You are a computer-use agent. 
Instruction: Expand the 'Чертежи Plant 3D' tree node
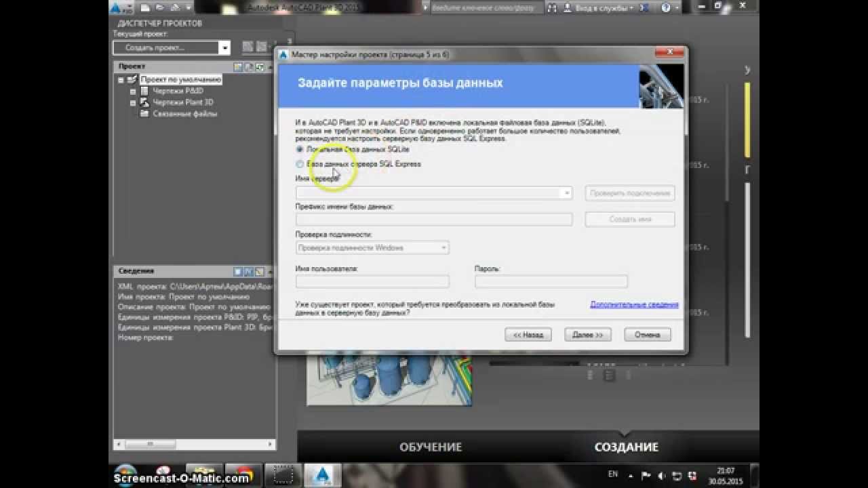click(133, 102)
